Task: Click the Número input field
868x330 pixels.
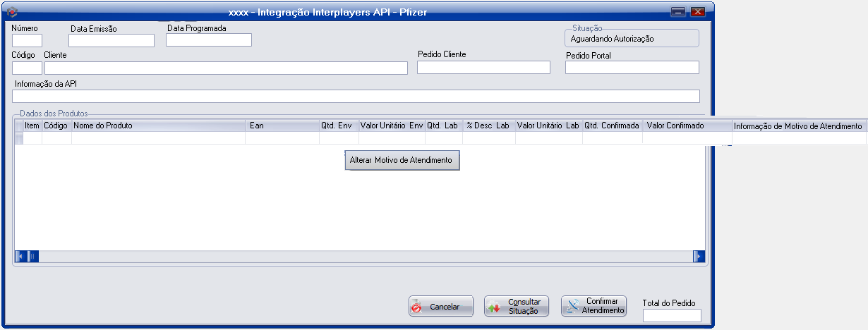Action: [x=27, y=40]
